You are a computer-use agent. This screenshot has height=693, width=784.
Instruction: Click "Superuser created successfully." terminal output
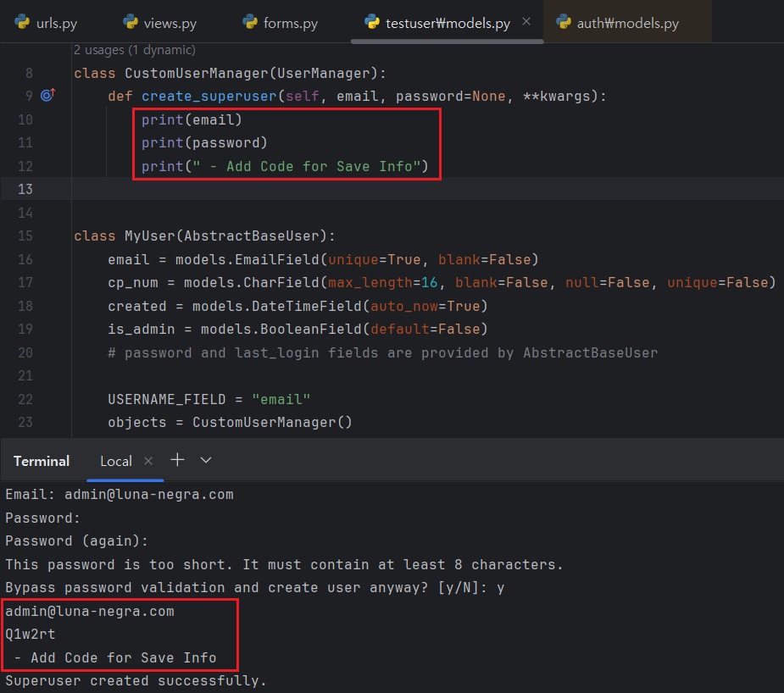point(136,680)
